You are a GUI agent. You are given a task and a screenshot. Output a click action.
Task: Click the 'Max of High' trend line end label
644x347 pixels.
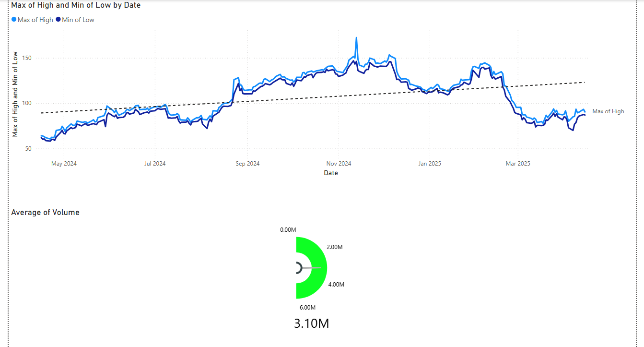(x=608, y=111)
